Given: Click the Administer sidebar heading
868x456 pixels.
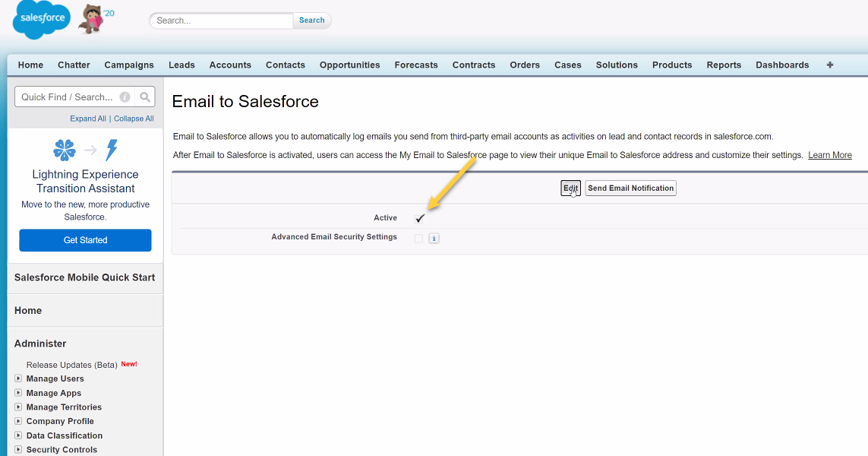Looking at the screenshot, I should [x=40, y=344].
